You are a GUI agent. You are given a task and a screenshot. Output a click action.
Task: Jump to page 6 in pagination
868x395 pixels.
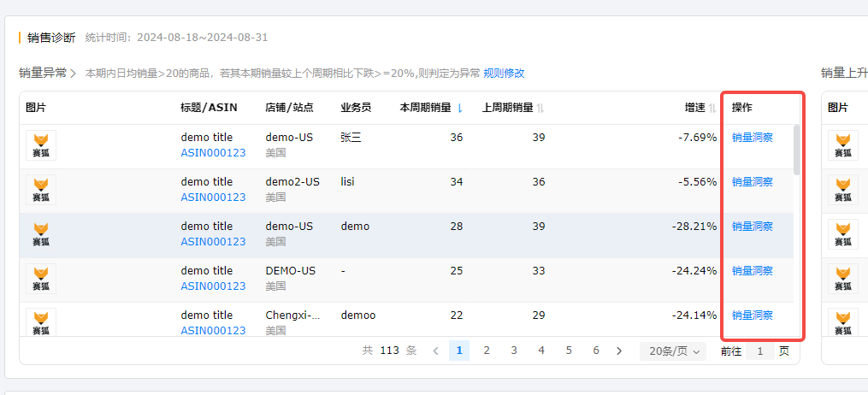pyautogui.click(x=596, y=351)
